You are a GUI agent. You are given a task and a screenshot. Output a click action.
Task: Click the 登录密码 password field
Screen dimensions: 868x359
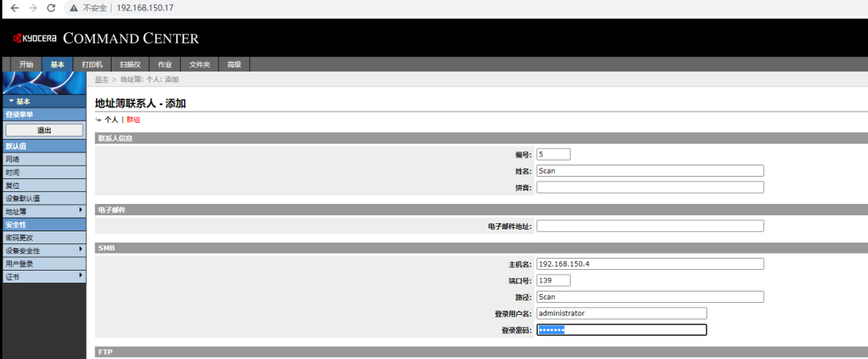point(621,329)
